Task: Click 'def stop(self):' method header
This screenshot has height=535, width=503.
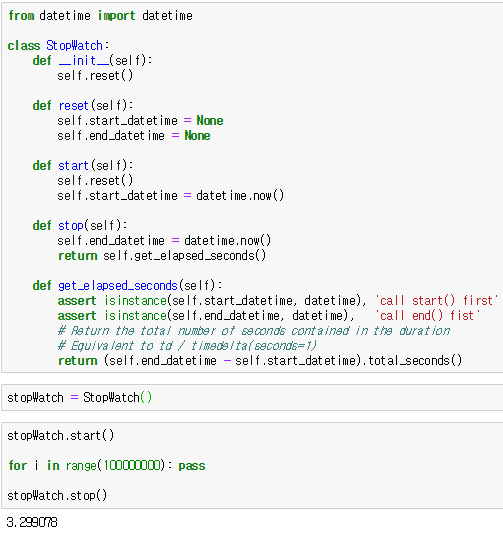Action: [x=80, y=226]
